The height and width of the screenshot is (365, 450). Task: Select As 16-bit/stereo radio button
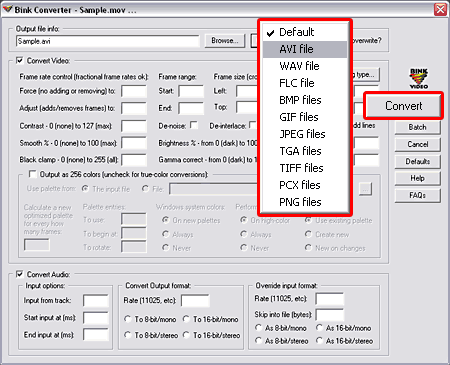point(319,340)
